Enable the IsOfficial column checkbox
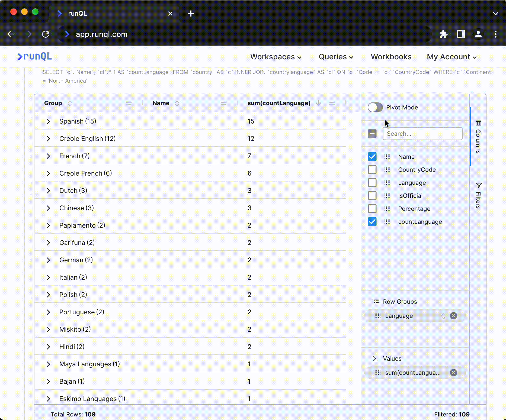The image size is (506, 420). [372, 196]
